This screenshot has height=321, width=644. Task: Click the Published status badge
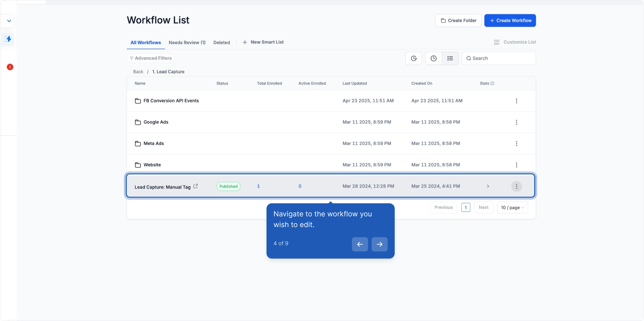[x=229, y=186]
